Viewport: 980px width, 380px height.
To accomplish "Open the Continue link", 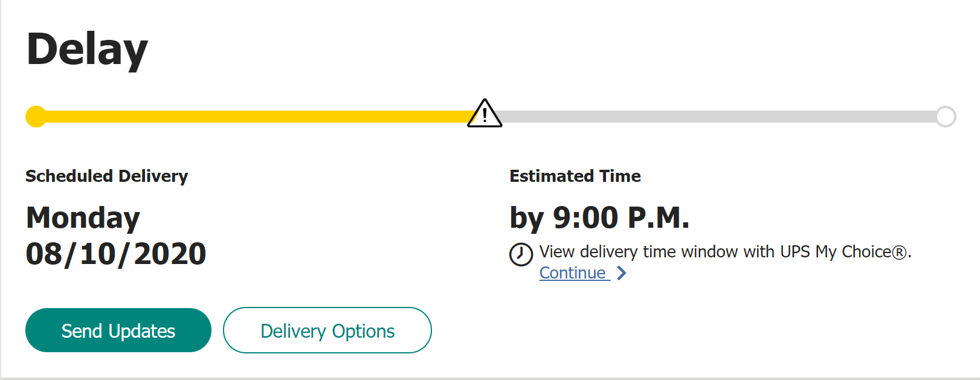I will click(573, 273).
